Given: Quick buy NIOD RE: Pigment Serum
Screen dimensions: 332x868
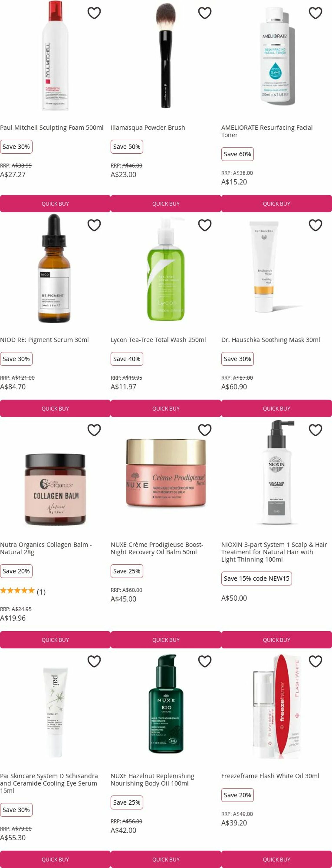Looking at the screenshot, I should 55,408.
